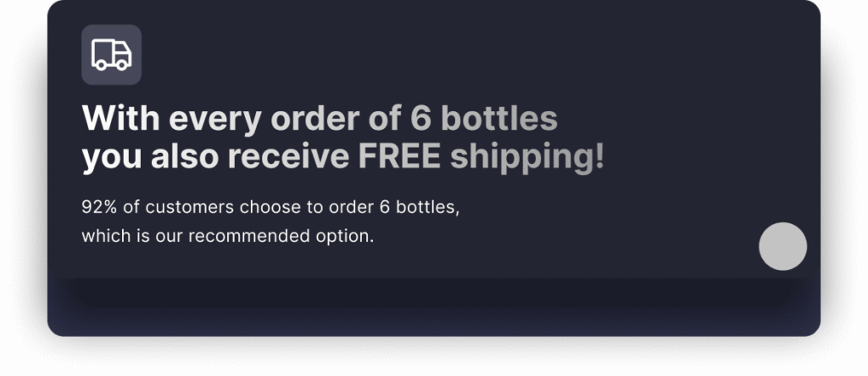This screenshot has height=376, width=868.
Task: Click "6 bottles" in the bold heading
Action: tap(484, 119)
